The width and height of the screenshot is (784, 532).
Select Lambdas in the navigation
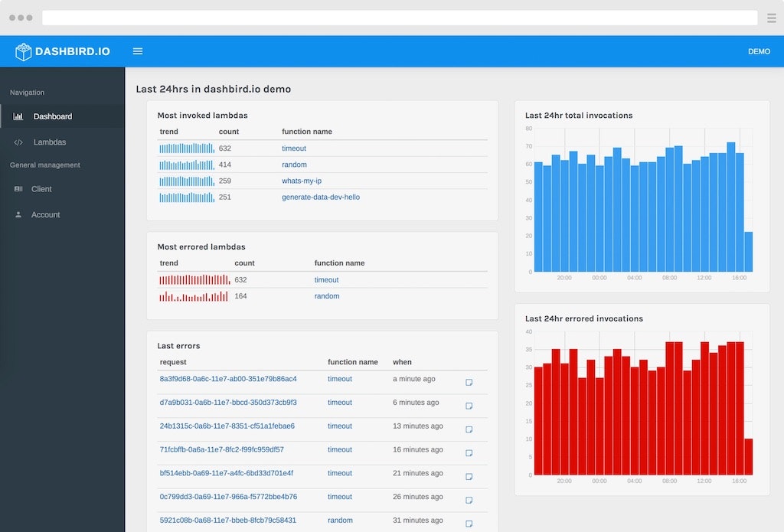click(x=50, y=142)
